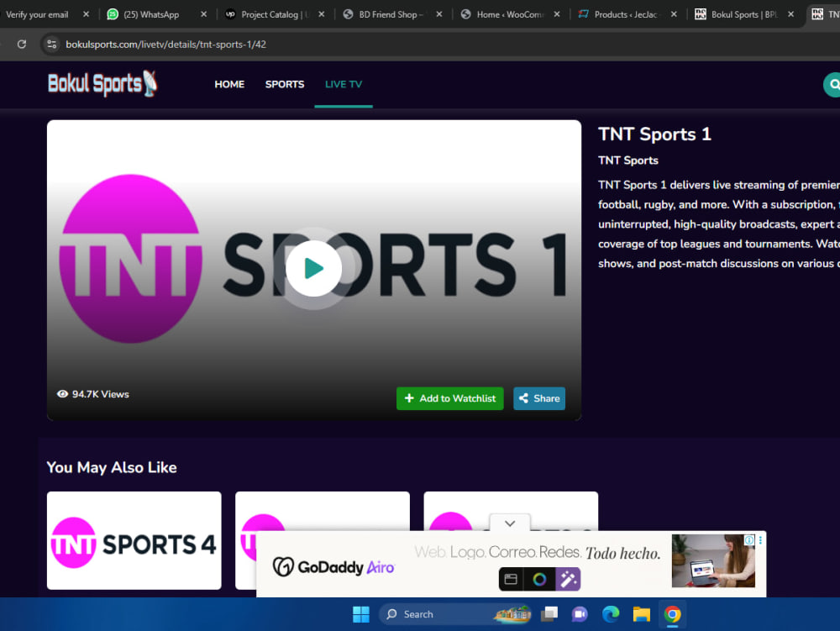Click the You May Also Like heading
Screen dimensions: 840x631
tap(112, 467)
